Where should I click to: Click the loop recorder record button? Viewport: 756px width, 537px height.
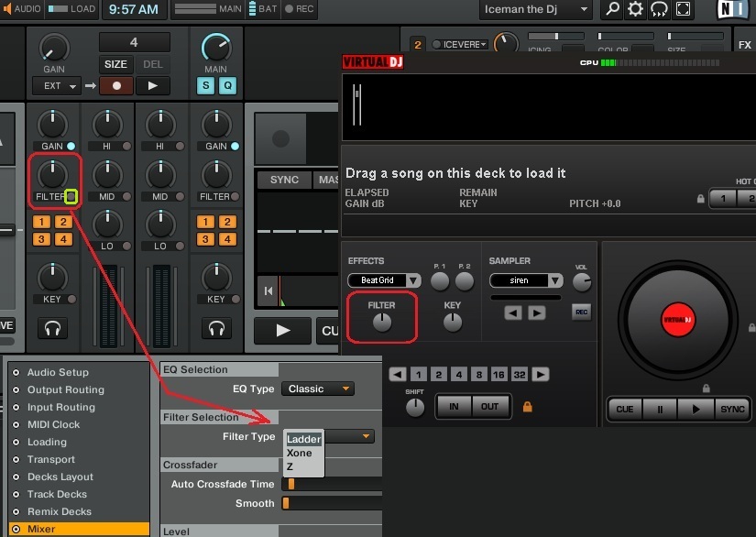point(116,86)
